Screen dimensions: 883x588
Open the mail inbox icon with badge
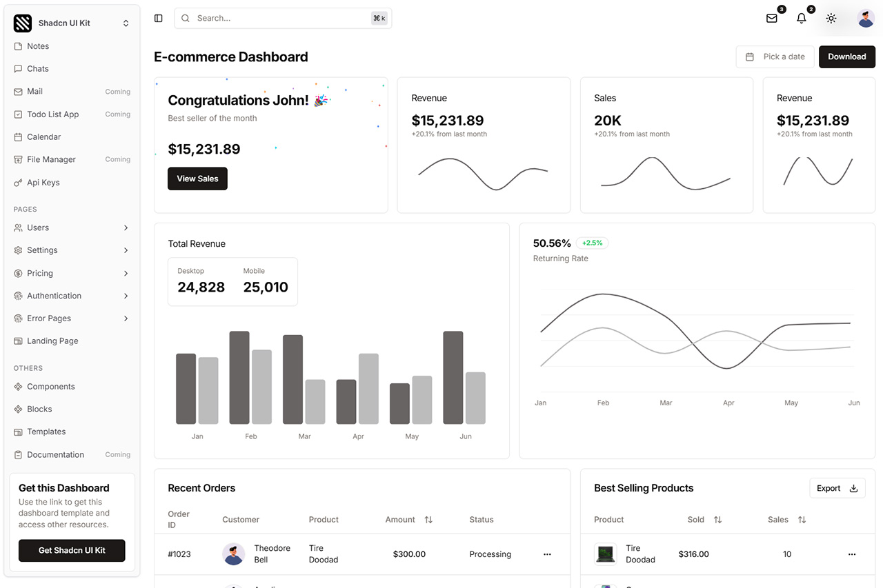tap(771, 19)
